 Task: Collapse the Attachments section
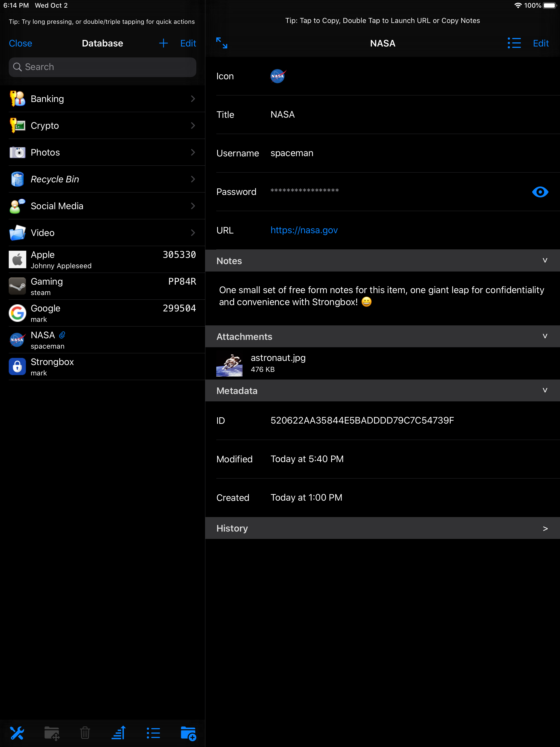point(544,336)
